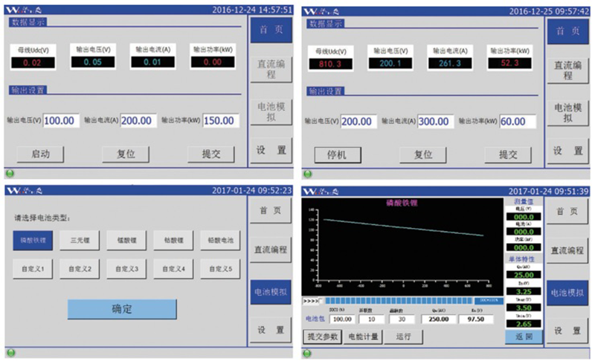Select the 三元锂 battery type
This screenshot has height=364, width=595.
point(80,241)
